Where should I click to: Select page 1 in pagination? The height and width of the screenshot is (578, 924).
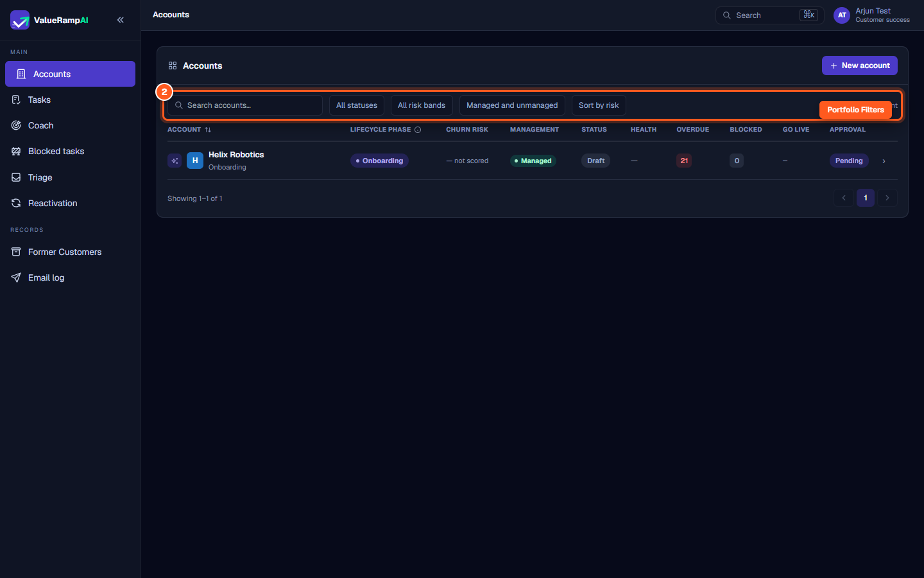pyautogui.click(x=866, y=198)
